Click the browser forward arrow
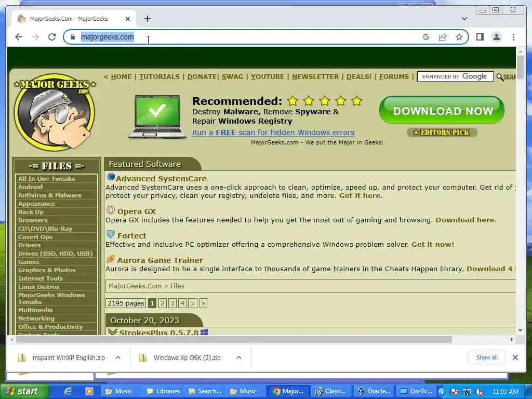 (35, 37)
